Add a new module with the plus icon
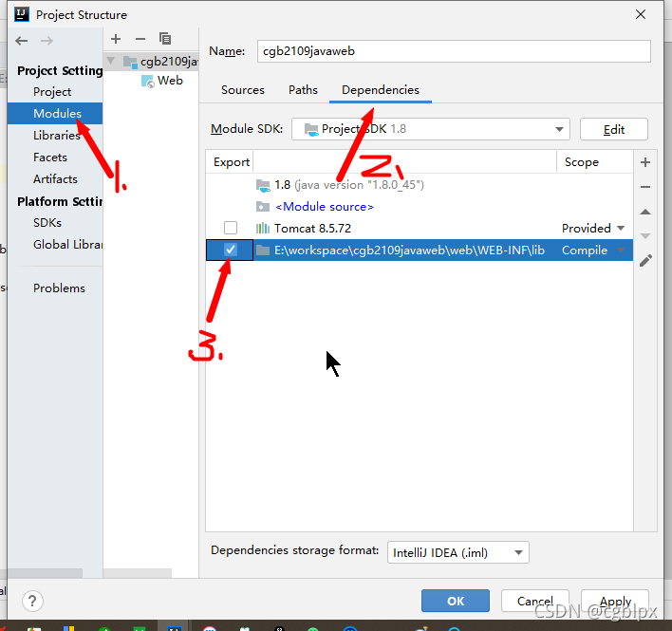Image resolution: width=672 pixels, height=631 pixels. click(116, 39)
